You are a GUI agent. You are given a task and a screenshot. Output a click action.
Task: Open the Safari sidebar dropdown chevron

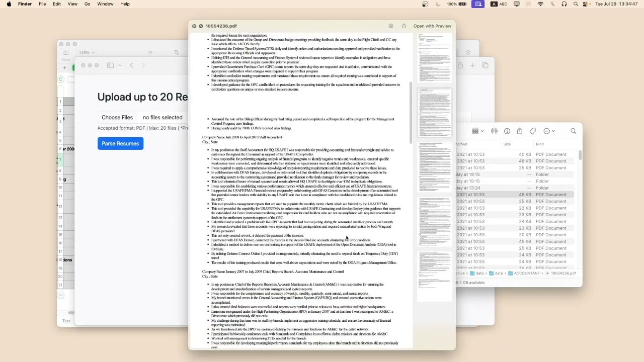120,65
